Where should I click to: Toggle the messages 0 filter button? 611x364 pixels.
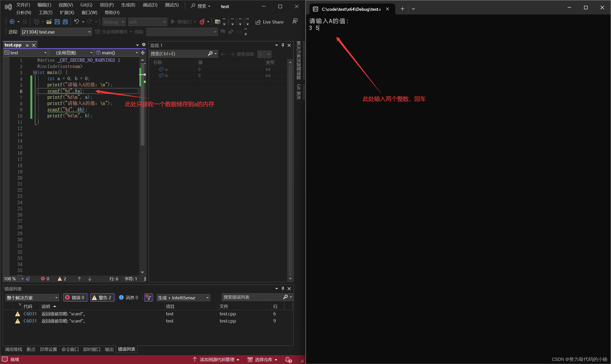point(129,297)
